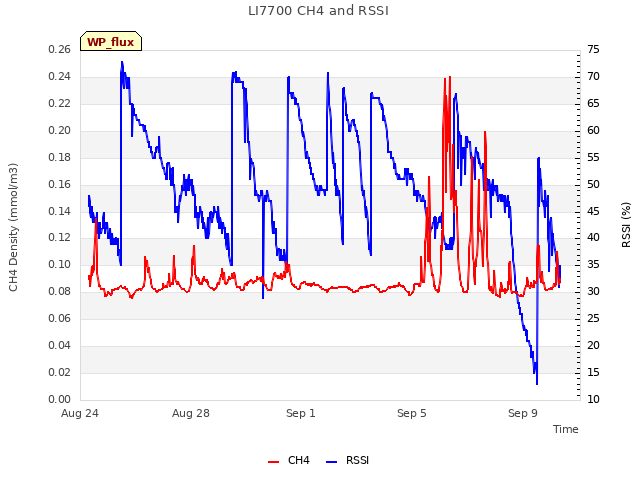Viewport: 640px width, 480px height.
Task: Click the 75 right axis value
Action: point(593,49)
